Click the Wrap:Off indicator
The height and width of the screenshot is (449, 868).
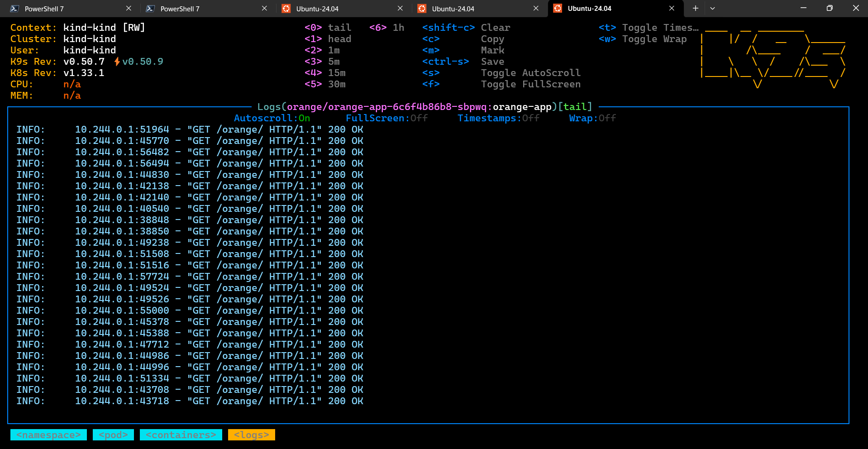(592, 118)
